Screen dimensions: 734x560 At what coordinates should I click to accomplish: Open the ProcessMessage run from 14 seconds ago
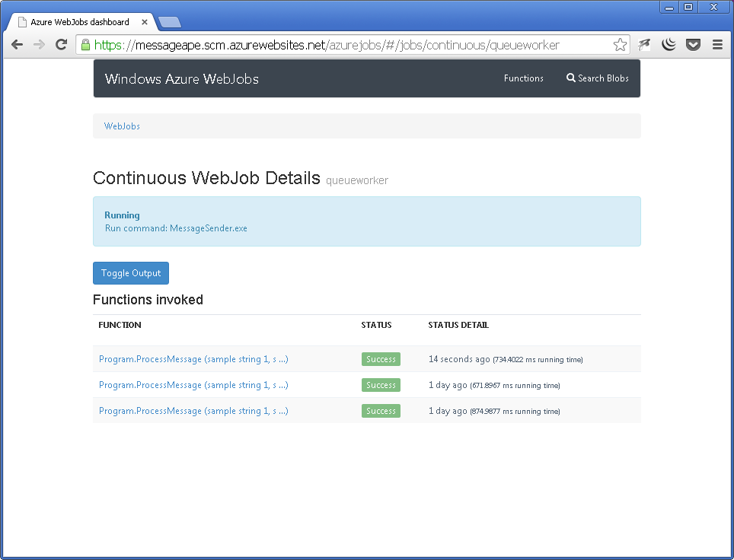coord(193,359)
